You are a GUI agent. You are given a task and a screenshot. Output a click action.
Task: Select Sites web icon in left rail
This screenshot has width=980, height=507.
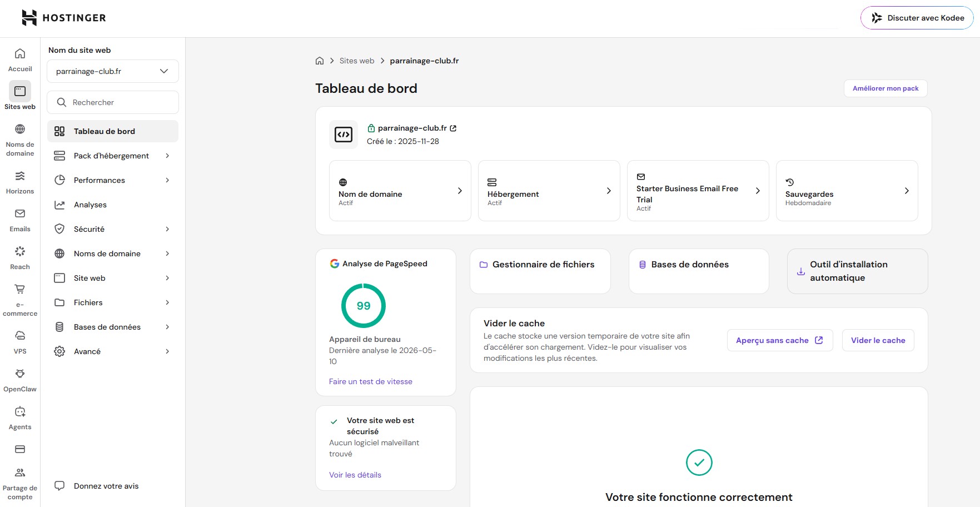click(x=20, y=91)
